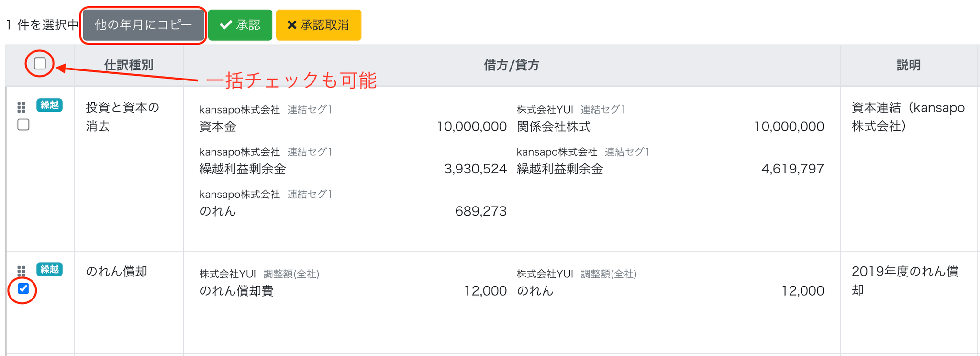Click the 他の年月にコピー button
The image size is (980, 356).
(x=143, y=25)
